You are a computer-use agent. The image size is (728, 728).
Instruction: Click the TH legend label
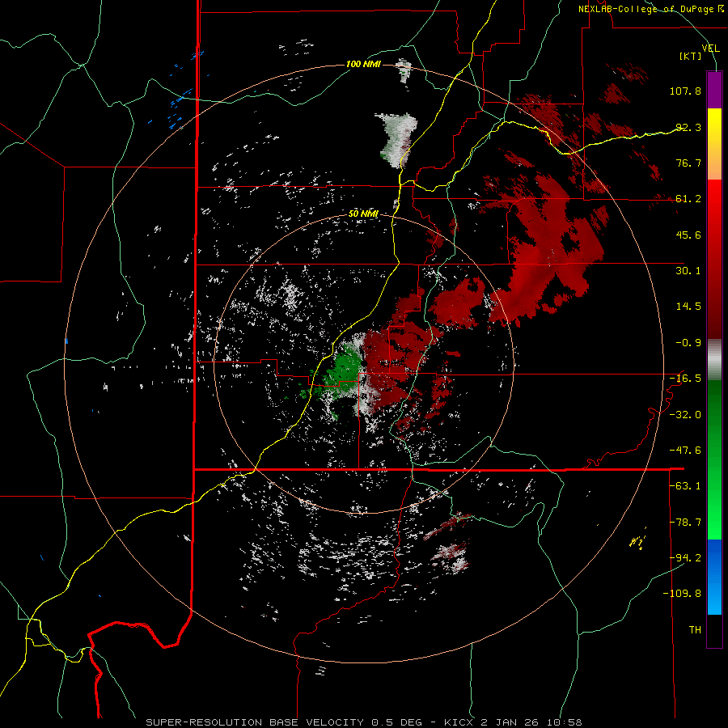click(x=695, y=629)
